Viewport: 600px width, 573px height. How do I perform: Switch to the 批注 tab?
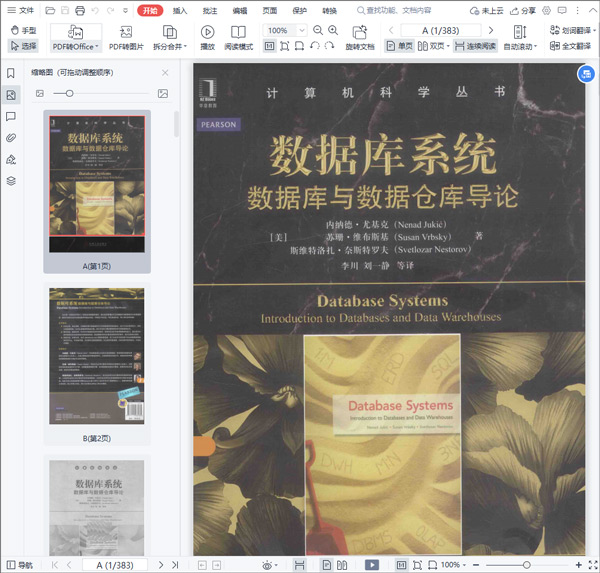pos(210,11)
